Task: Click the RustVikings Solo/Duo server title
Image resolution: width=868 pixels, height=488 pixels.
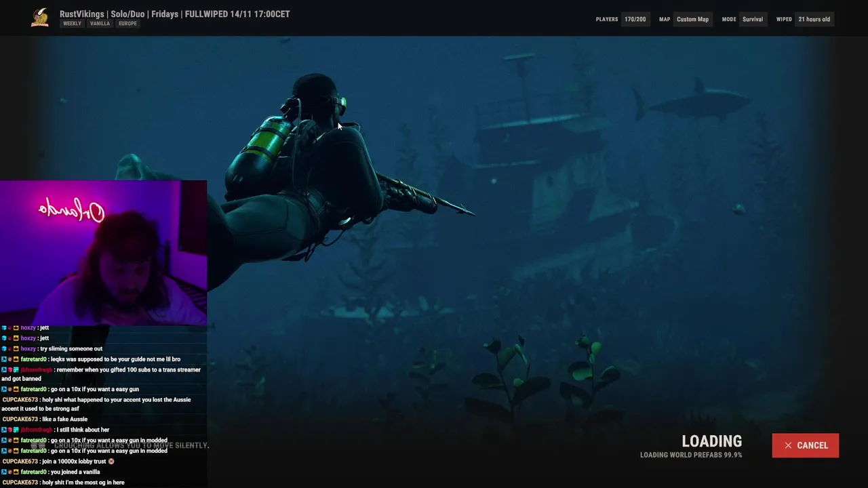Action: click(174, 14)
